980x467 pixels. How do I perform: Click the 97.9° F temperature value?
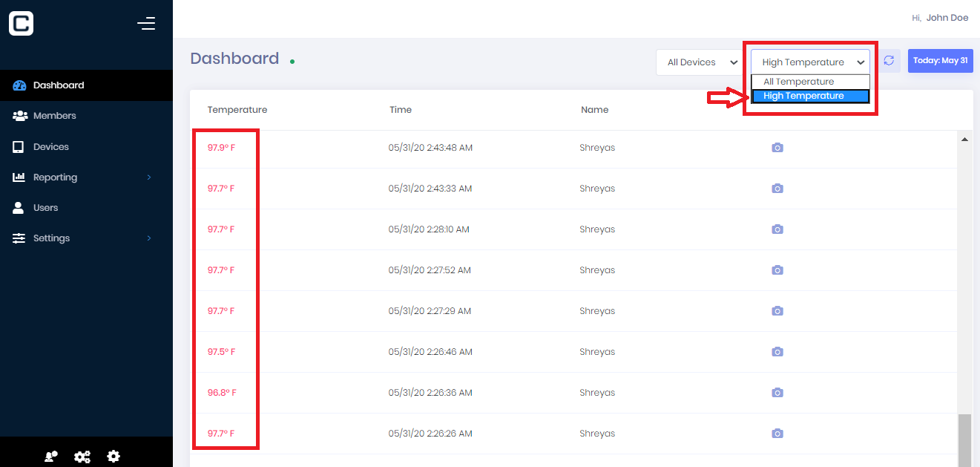tap(221, 148)
